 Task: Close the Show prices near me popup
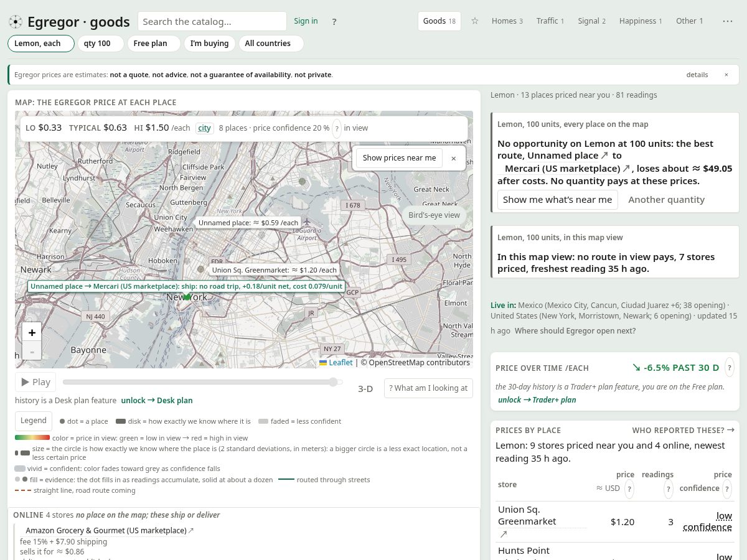click(x=454, y=158)
